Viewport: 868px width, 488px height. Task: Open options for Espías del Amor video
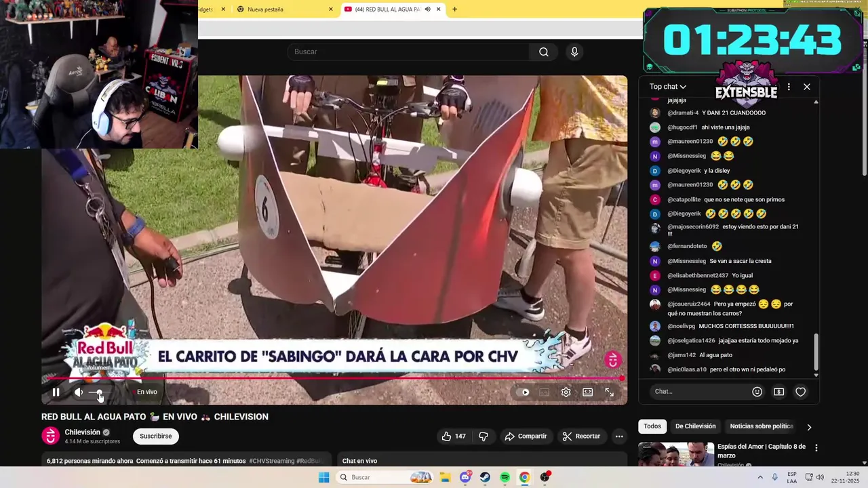point(816,448)
